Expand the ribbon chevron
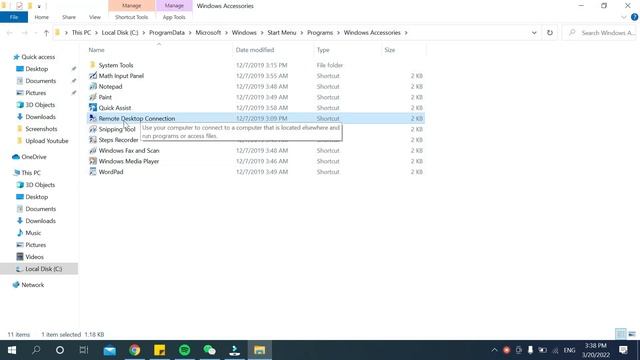 (624, 18)
